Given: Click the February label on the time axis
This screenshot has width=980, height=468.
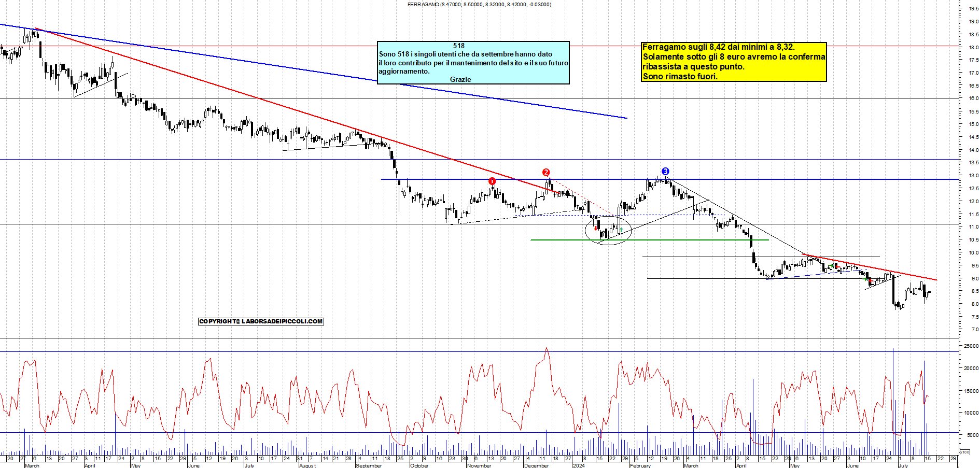Looking at the screenshot, I should coord(640,465).
